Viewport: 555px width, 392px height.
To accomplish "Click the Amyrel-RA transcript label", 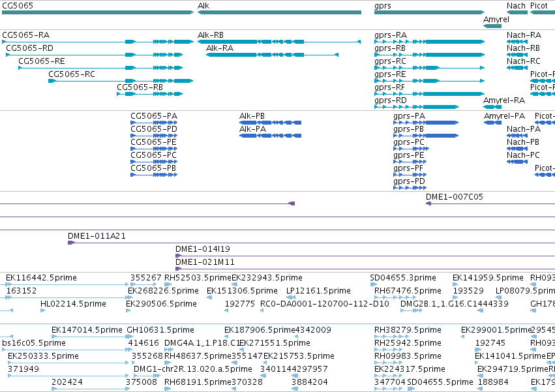I will click(504, 100).
